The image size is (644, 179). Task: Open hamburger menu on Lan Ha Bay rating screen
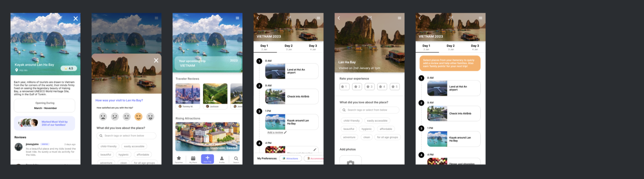(x=400, y=18)
